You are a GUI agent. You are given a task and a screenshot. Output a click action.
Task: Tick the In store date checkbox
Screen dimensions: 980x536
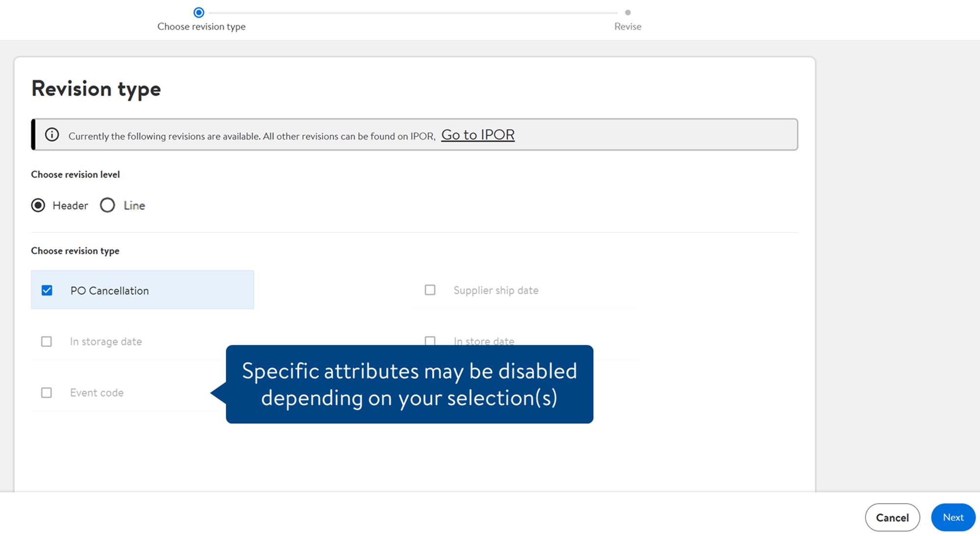(430, 340)
